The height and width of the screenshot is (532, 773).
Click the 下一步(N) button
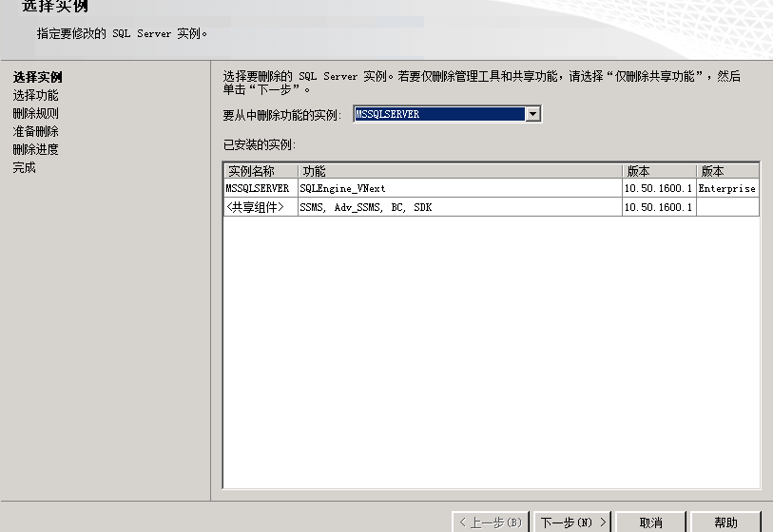572,522
